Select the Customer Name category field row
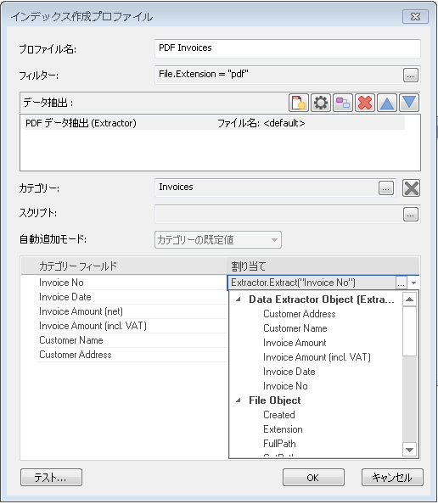 pos(132,340)
